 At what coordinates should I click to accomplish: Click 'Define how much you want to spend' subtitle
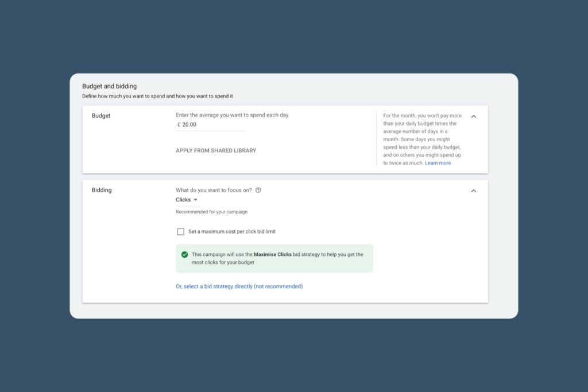tap(157, 96)
